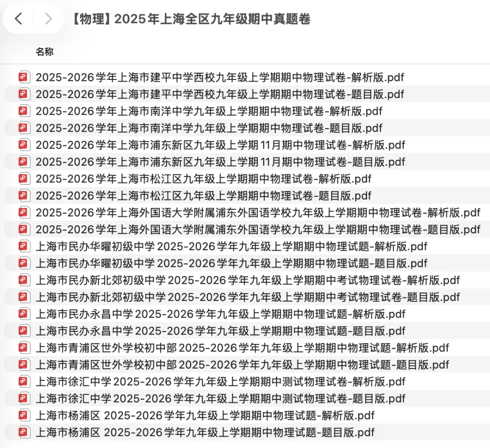The image size is (490, 448).
Task: Select file name 浦东新区九年级上学期11月期中物理试卷-题目版.pdf
Action: point(220,162)
